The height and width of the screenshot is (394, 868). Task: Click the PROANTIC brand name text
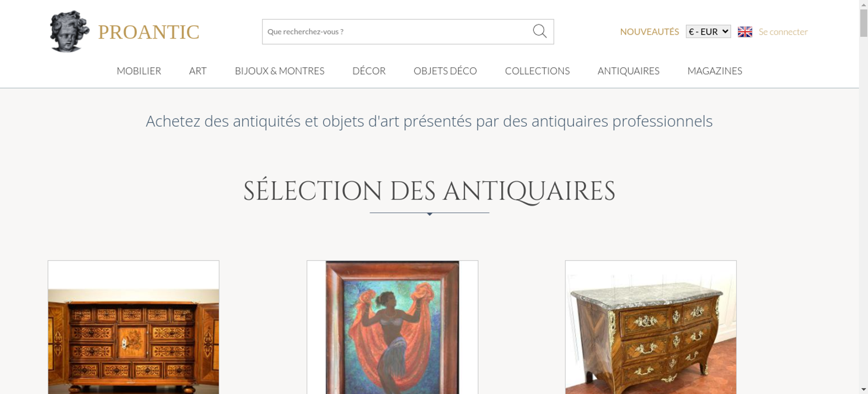tap(148, 32)
